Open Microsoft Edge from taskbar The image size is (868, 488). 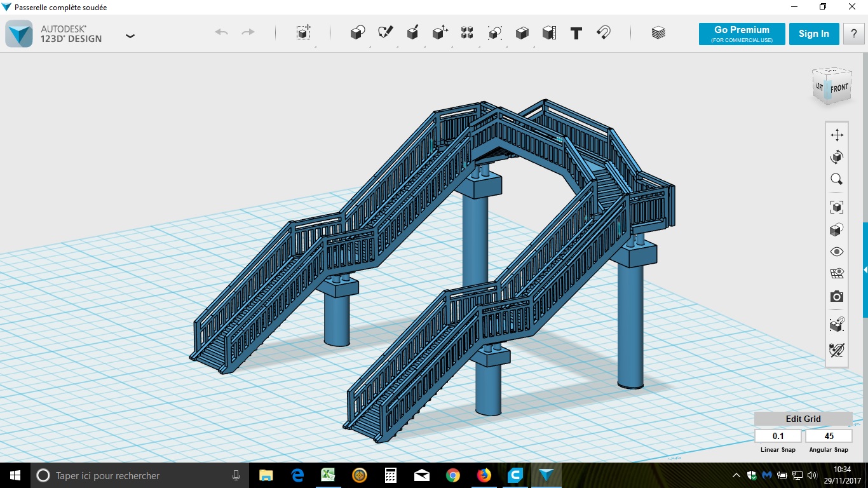click(x=297, y=475)
